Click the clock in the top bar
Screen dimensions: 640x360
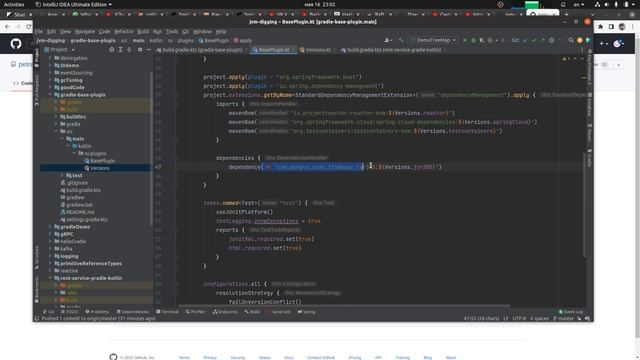320,4
